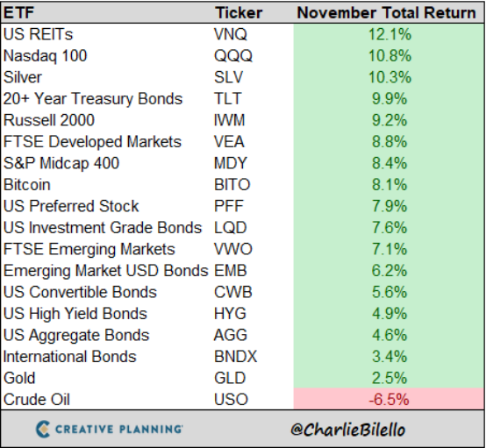Click the Silver ETF name
Screen dimensions: 486x448
point(22,77)
